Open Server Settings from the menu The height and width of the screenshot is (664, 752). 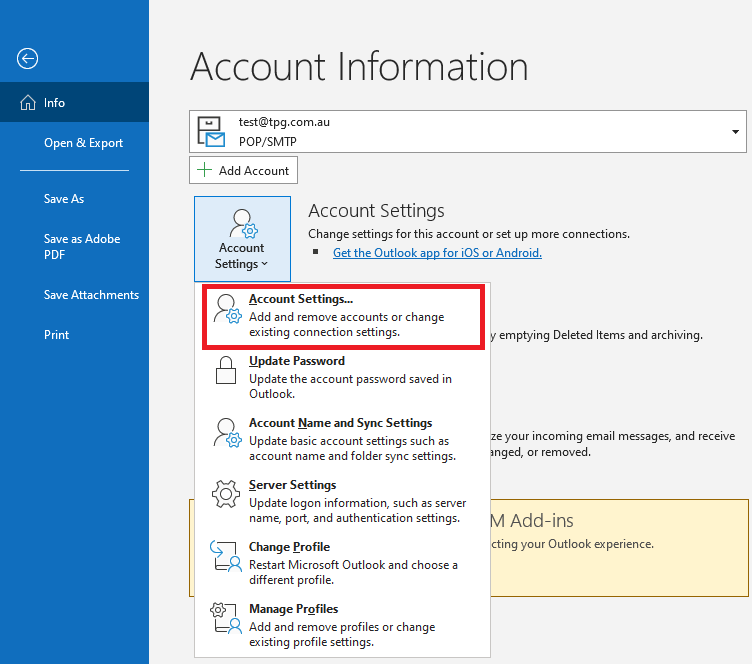click(342, 501)
